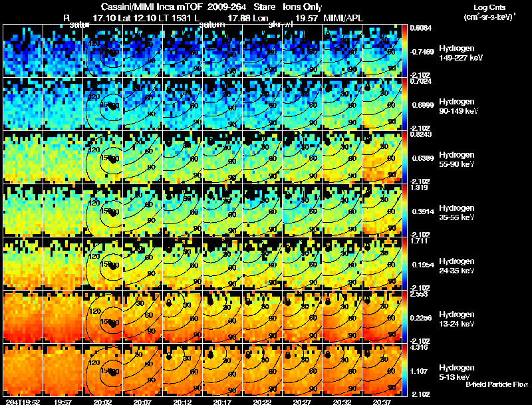Select the 13-24 keV image panel at 20:17
532x405 pixels.
tap(222, 317)
